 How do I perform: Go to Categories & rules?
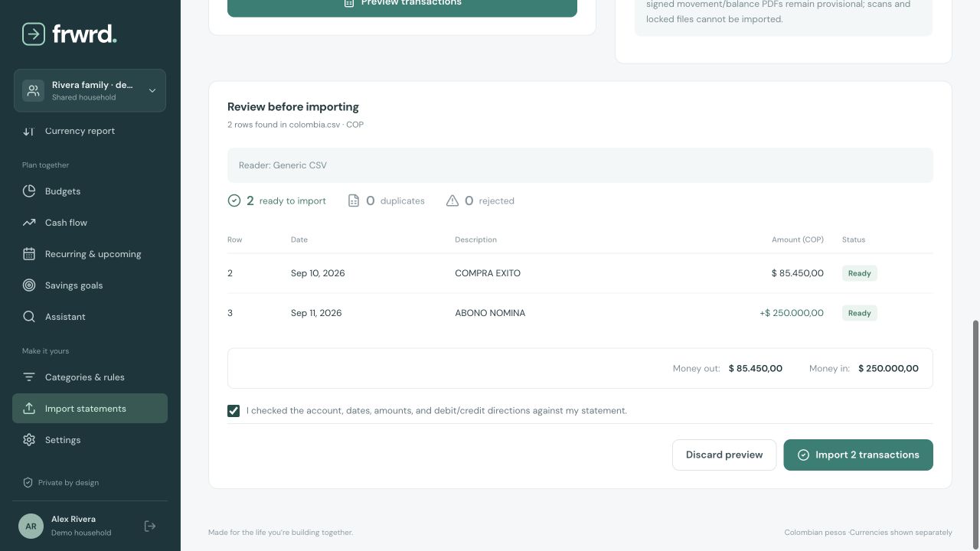coord(90,377)
